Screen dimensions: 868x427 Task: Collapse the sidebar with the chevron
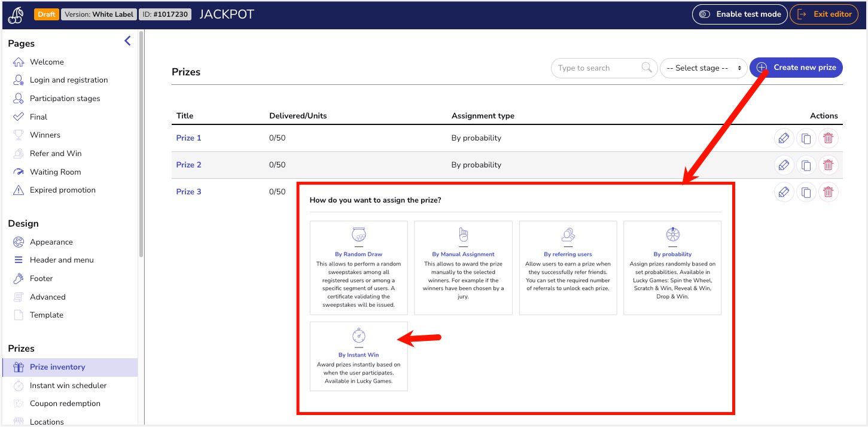point(127,41)
